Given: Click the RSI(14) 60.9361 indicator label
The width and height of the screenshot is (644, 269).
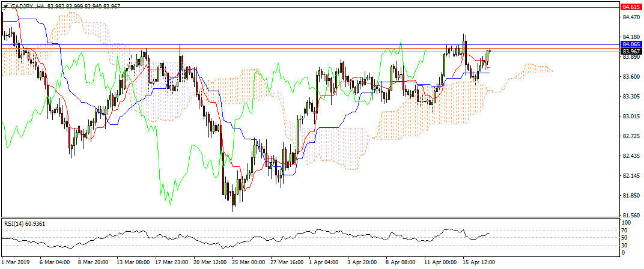Looking at the screenshot, I should tap(23, 223).
